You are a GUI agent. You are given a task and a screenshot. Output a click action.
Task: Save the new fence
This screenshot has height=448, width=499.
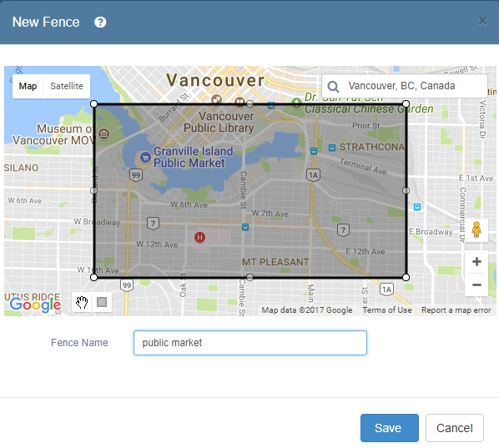pyautogui.click(x=389, y=428)
